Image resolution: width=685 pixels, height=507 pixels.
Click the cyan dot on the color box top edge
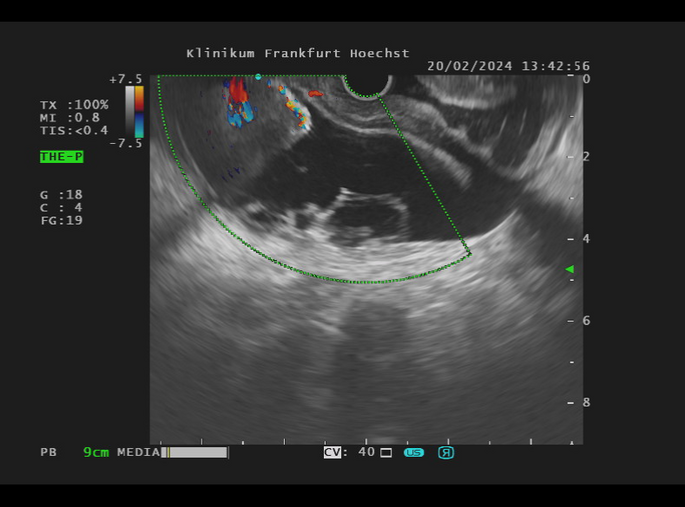(258, 76)
